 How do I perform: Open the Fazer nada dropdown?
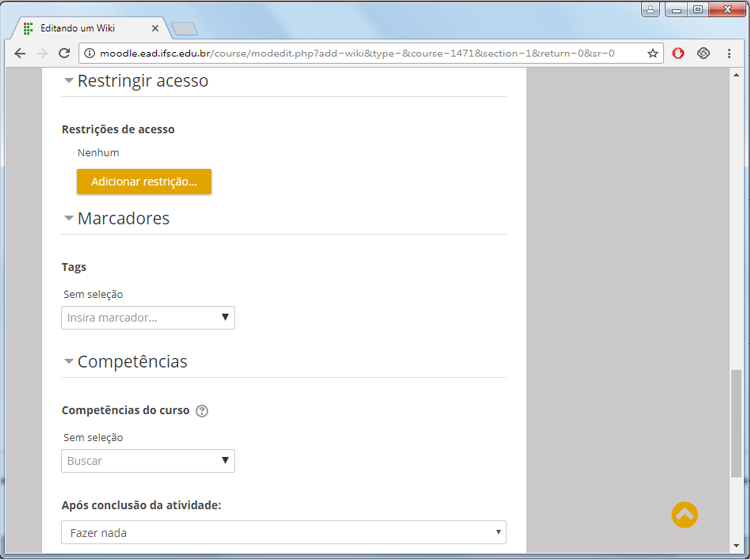pyautogui.click(x=283, y=533)
